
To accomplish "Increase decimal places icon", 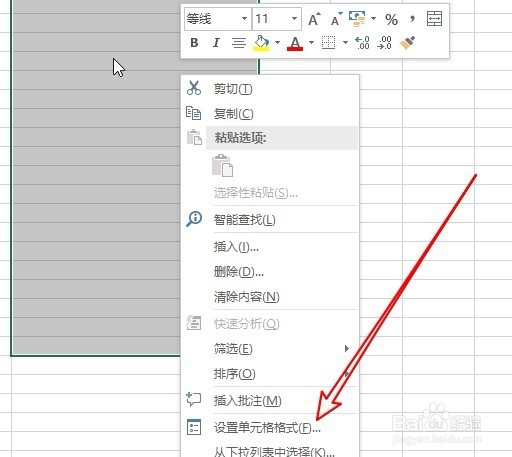I will coord(362,43).
